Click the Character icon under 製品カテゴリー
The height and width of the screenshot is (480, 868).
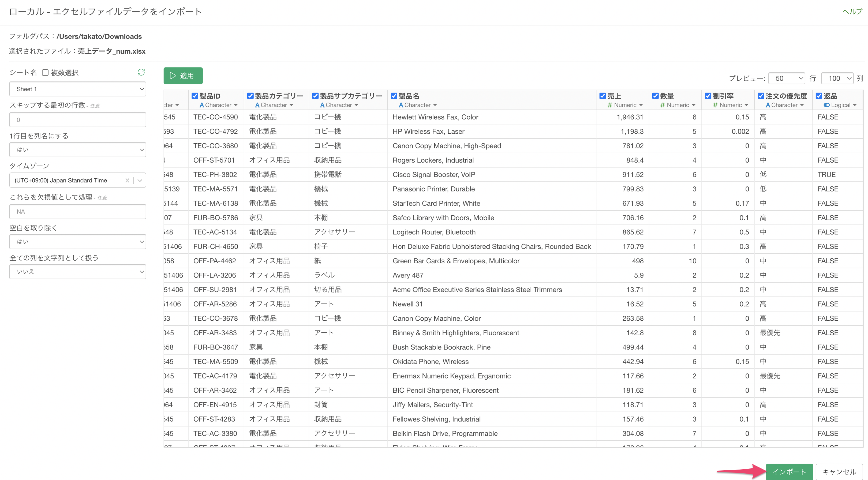(x=257, y=105)
